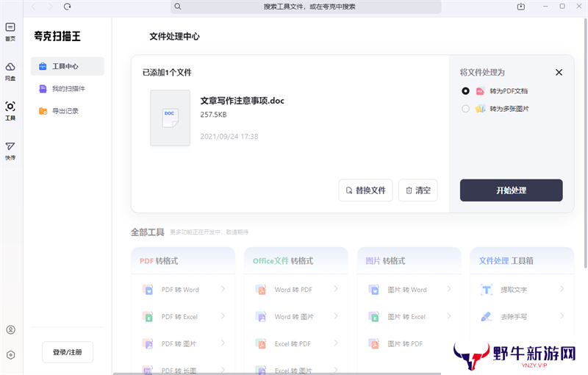Expand the 图片 转 Word arrow
This screenshot has width=588, height=375.
449,289
